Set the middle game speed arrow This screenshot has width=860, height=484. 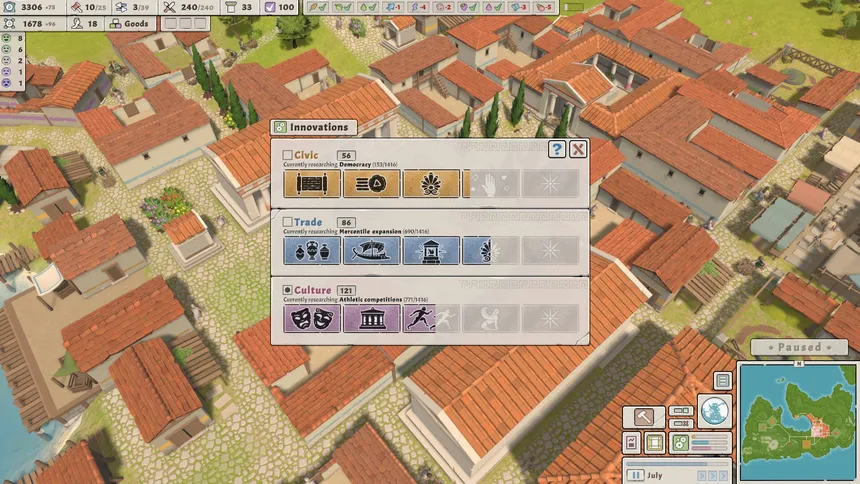pos(712,476)
